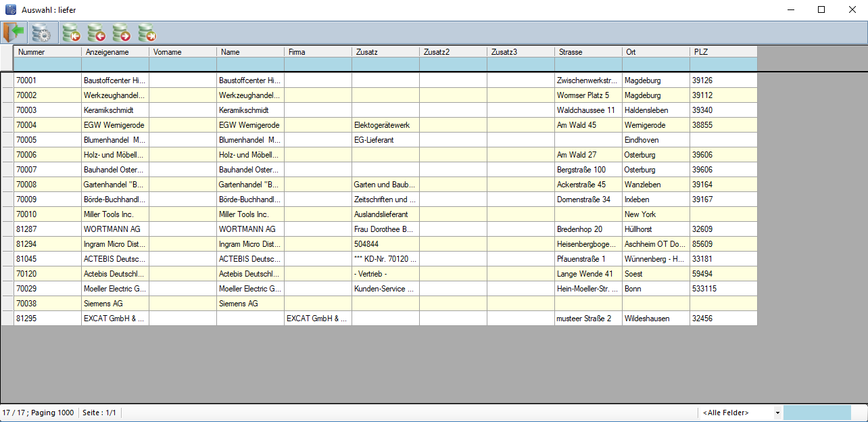
Task: Click the Wildeshausen city cell
Action: click(x=656, y=319)
